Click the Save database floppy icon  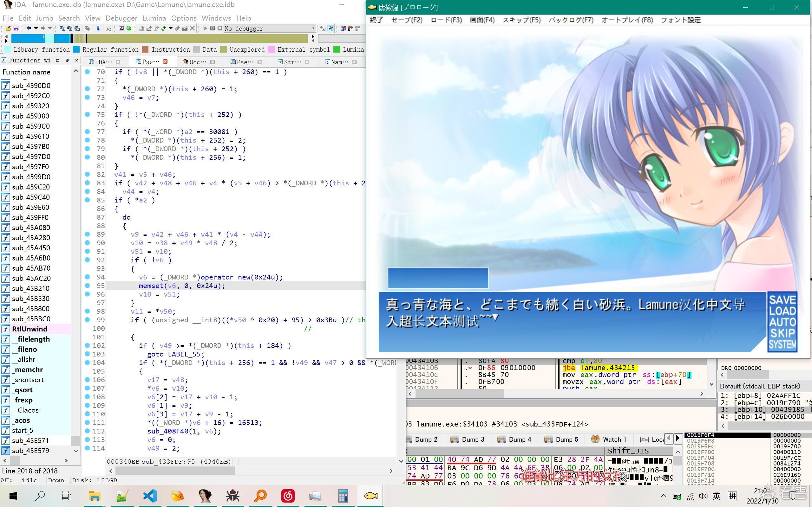[16, 29]
